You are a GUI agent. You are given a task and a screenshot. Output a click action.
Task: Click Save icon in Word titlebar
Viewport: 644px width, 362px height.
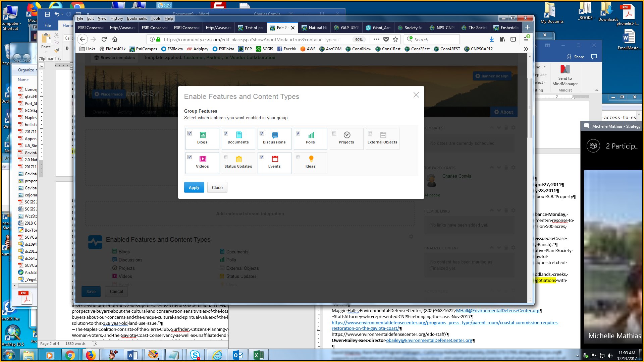47,14
